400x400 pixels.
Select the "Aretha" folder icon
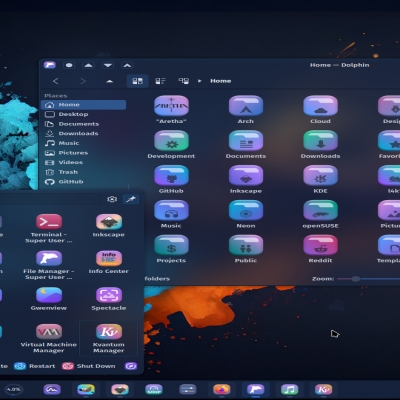[x=171, y=106]
